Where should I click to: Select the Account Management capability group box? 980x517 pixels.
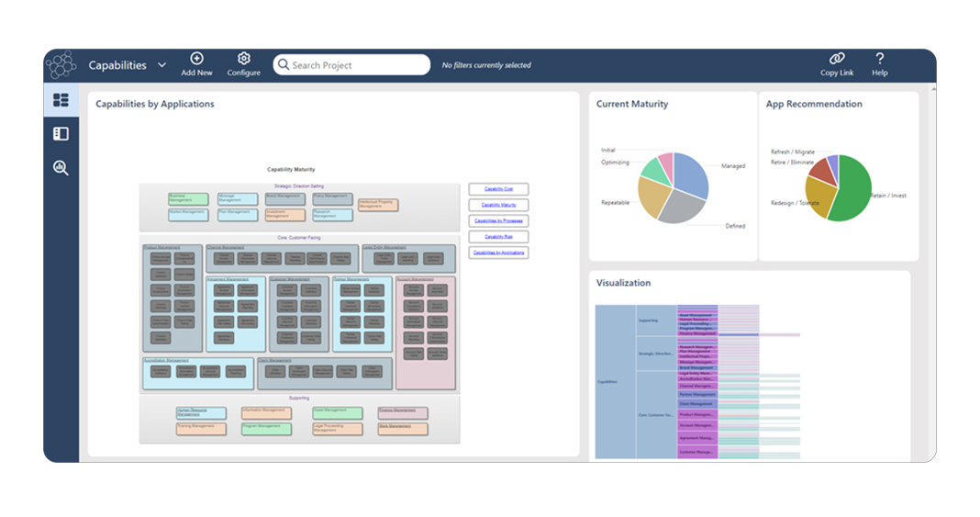point(425,331)
